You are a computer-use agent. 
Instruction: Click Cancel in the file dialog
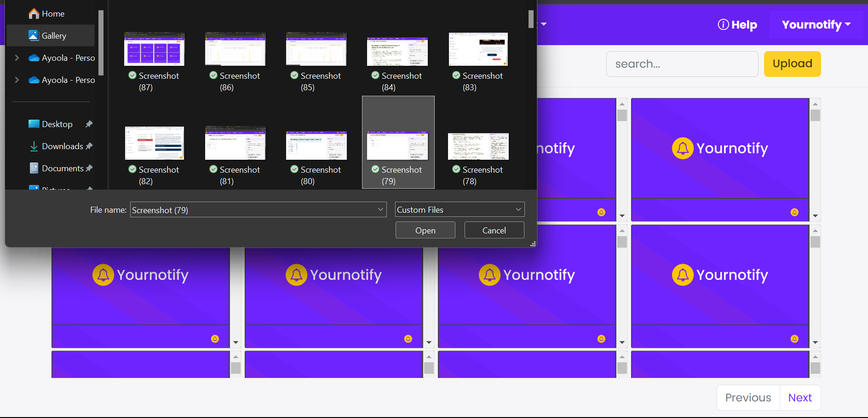point(494,230)
